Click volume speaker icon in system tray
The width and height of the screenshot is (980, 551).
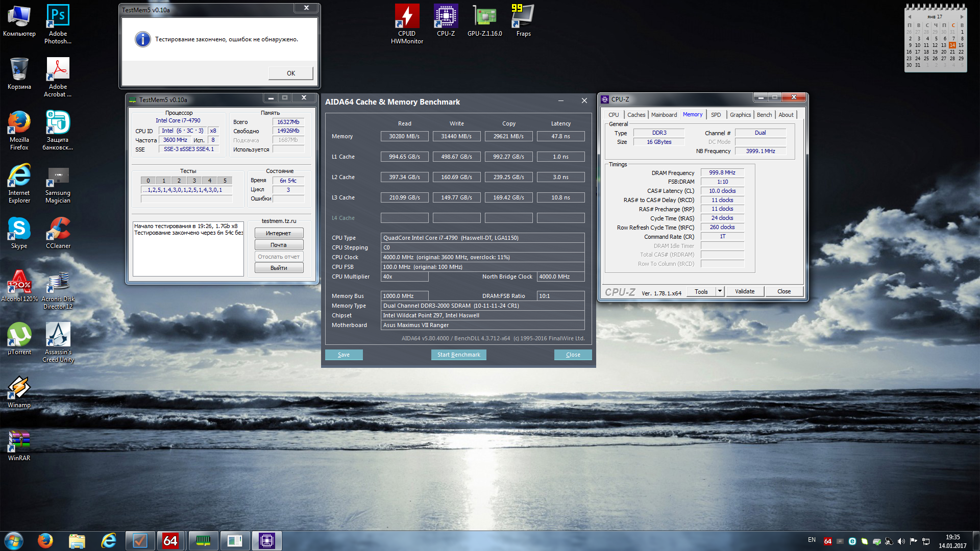click(x=901, y=541)
